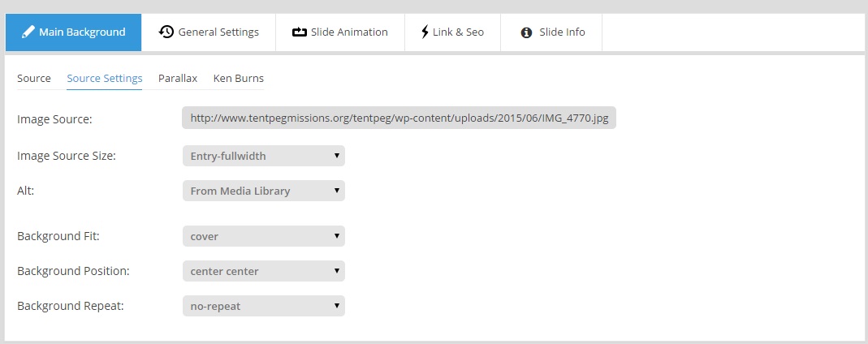This screenshot has height=344, width=868.
Task: Click the Main Background tab label
Action: (82, 32)
